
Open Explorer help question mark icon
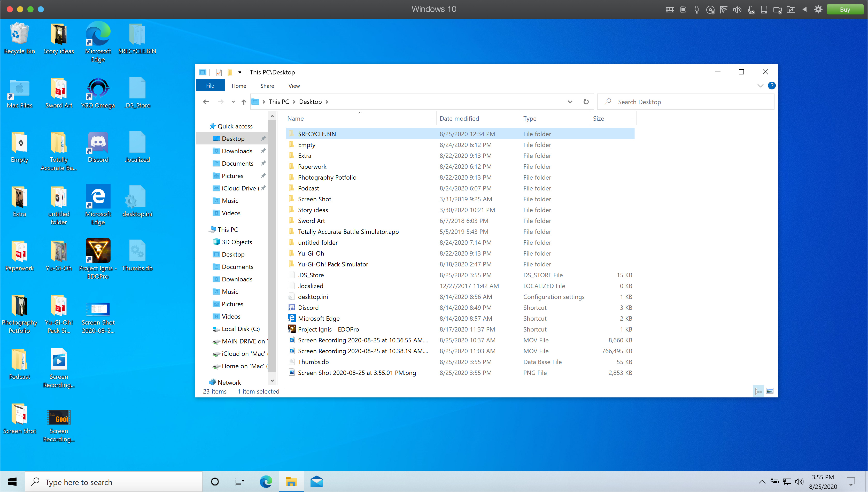pyautogui.click(x=771, y=86)
